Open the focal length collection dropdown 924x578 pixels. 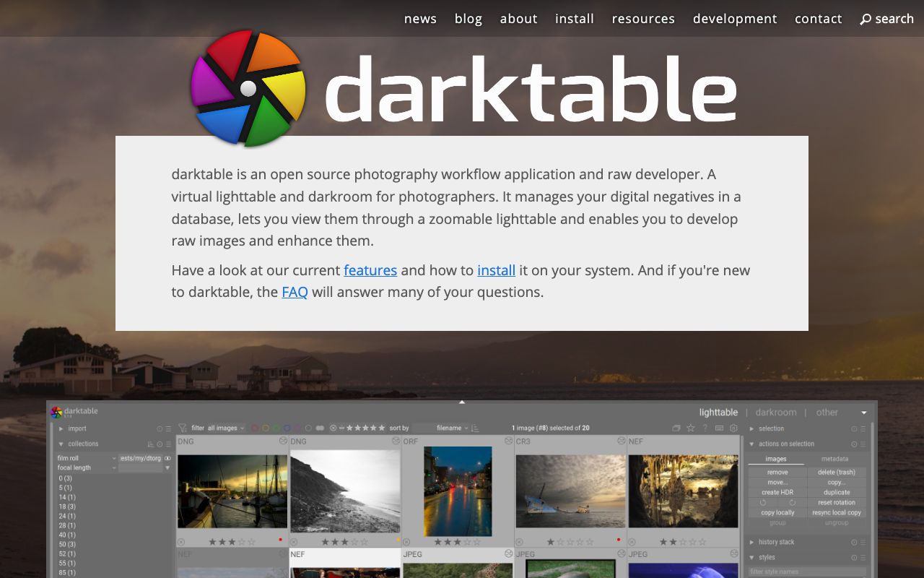[x=87, y=467]
